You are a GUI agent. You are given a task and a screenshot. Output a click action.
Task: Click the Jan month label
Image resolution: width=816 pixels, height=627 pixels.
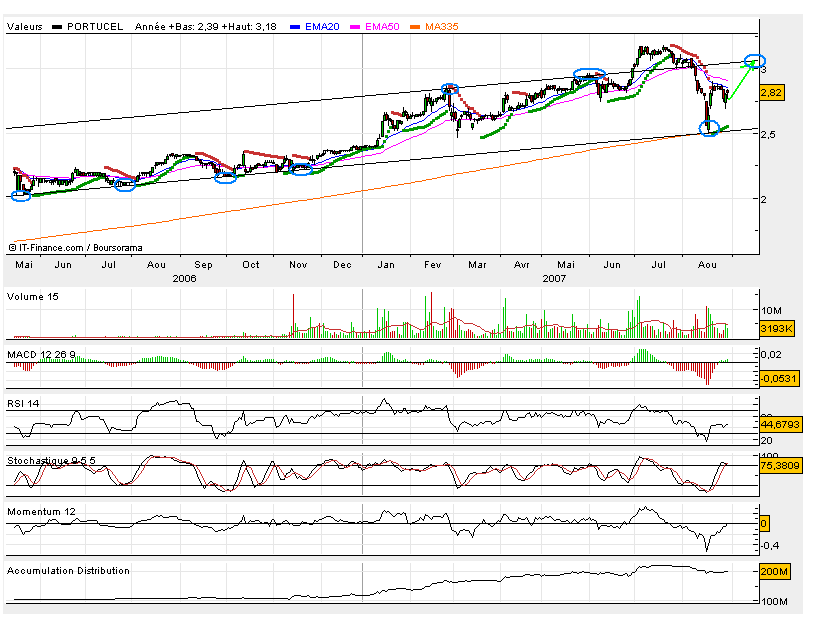point(386,264)
